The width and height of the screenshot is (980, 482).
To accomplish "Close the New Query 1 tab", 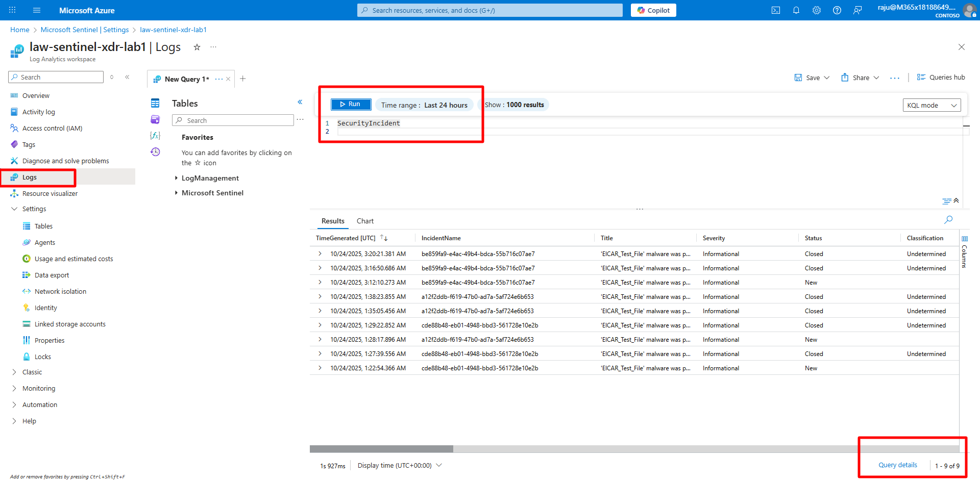I will 228,79.
